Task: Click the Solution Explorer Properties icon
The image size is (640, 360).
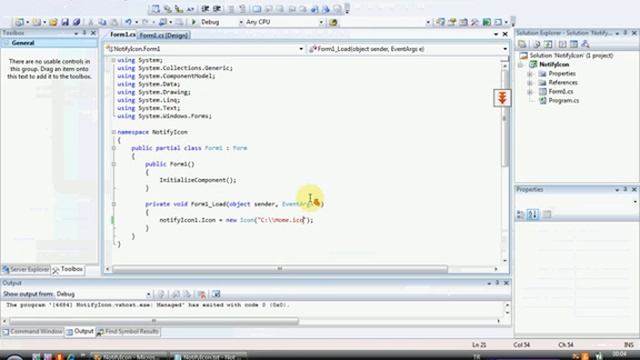Action: click(x=522, y=44)
